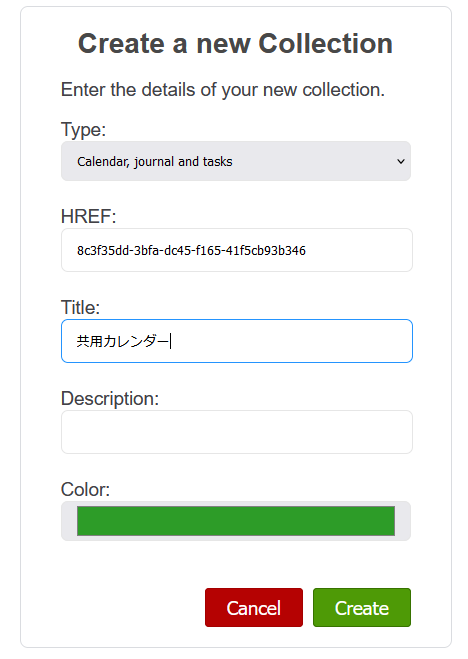The width and height of the screenshot is (468, 659).
Task: Click the HREF value starting with 8c3f35dd
Action: pyautogui.click(x=191, y=250)
